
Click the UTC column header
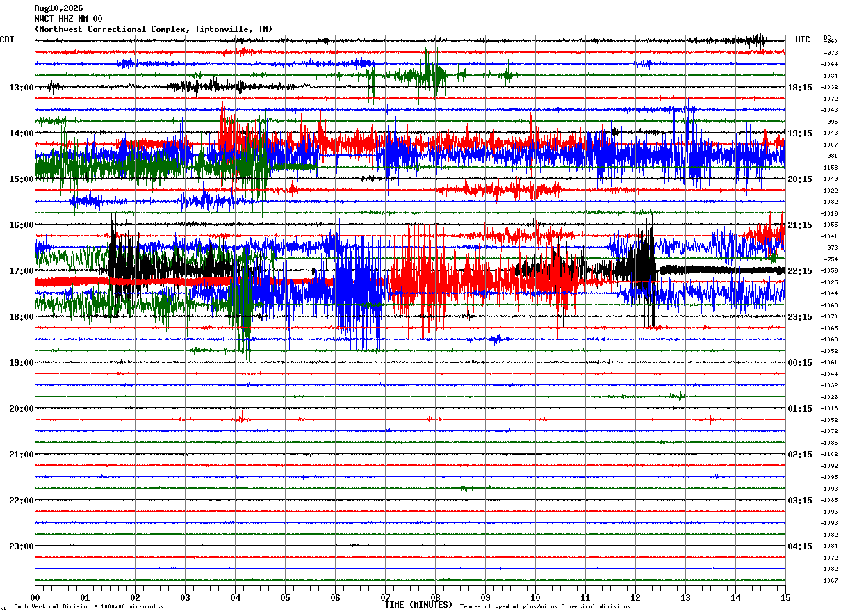tap(803, 40)
